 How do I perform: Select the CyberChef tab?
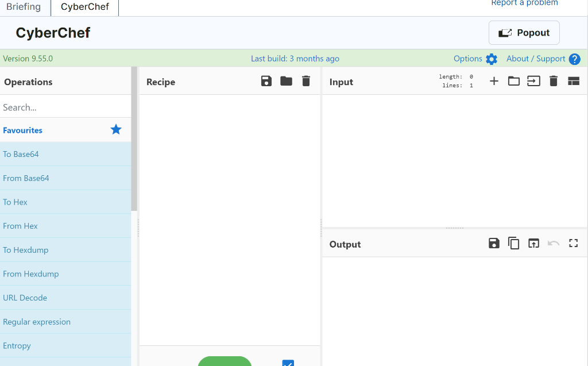[x=85, y=7]
